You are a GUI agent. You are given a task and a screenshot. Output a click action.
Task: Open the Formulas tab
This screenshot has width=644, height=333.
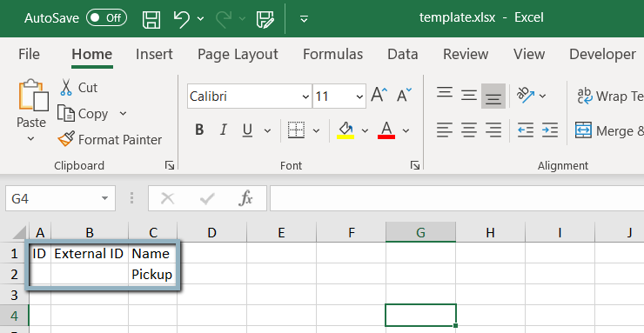tap(333, 54)
